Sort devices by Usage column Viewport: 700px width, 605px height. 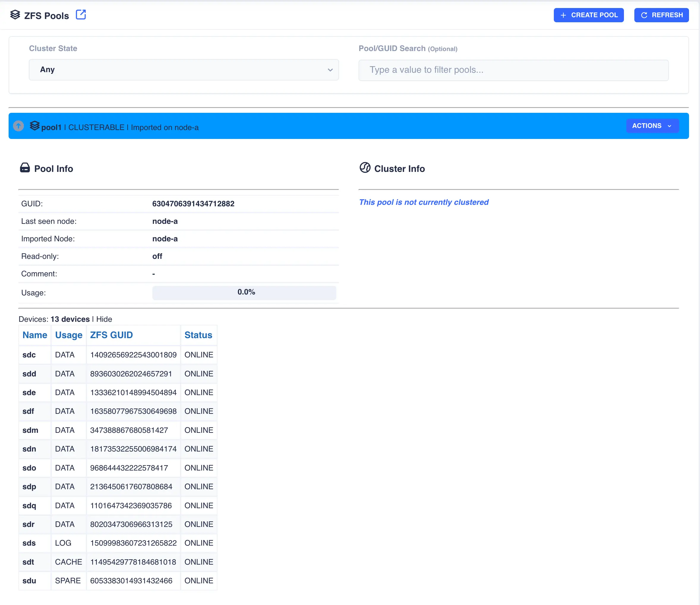pyautogui.click(x=69, y=335)
